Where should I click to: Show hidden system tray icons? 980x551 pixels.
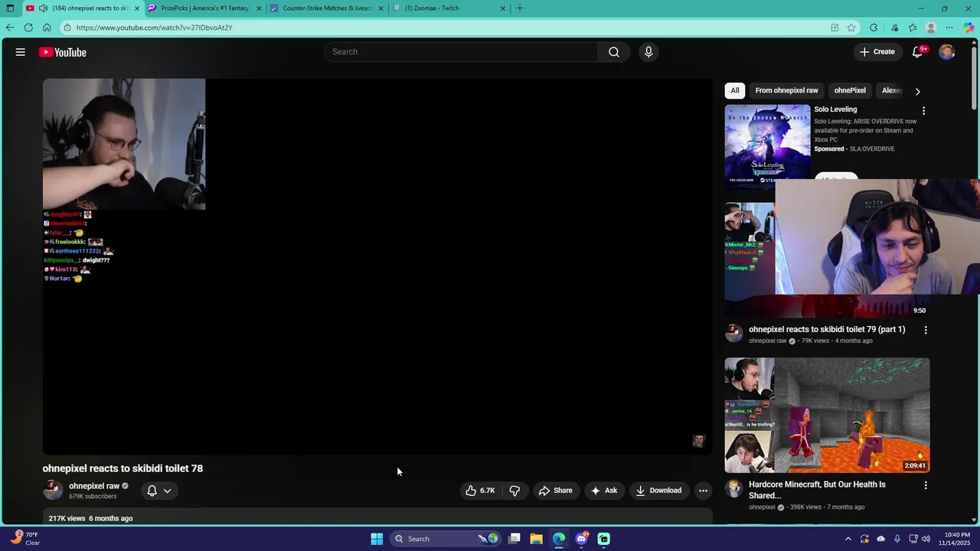pos(848,539)
